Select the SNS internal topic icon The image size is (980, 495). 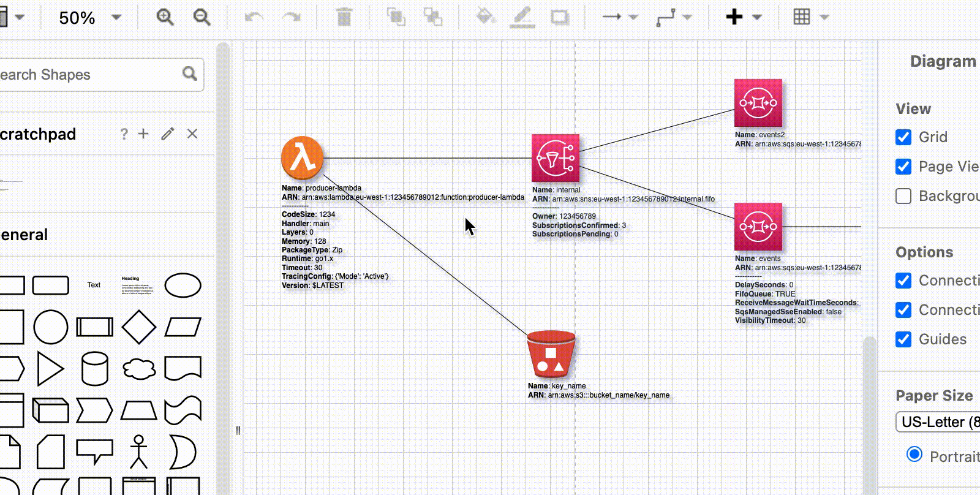556,158
